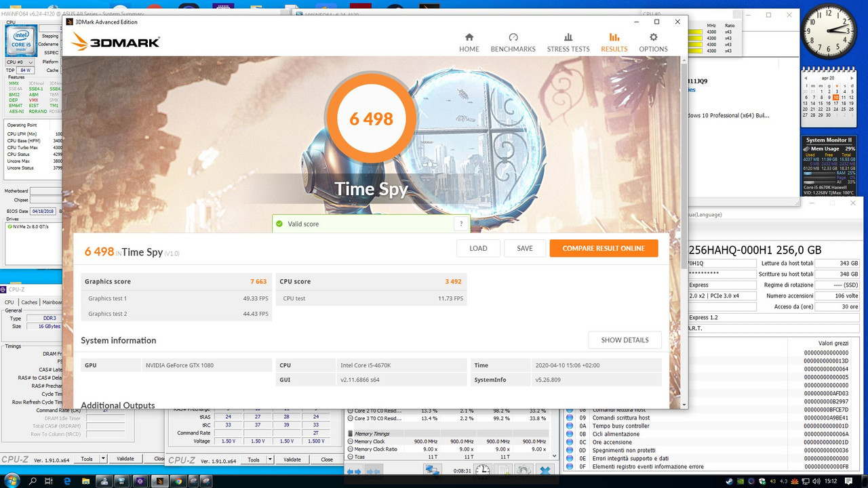Click the 3DMark taskbar icon
This screenshot has width=868, height=488.
coord(159,481)
